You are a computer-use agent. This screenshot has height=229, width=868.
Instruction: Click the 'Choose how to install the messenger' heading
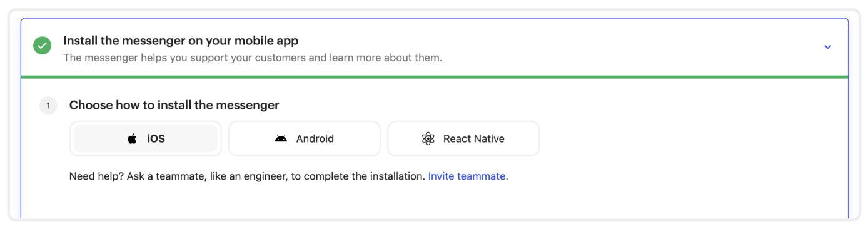(174, 105)
